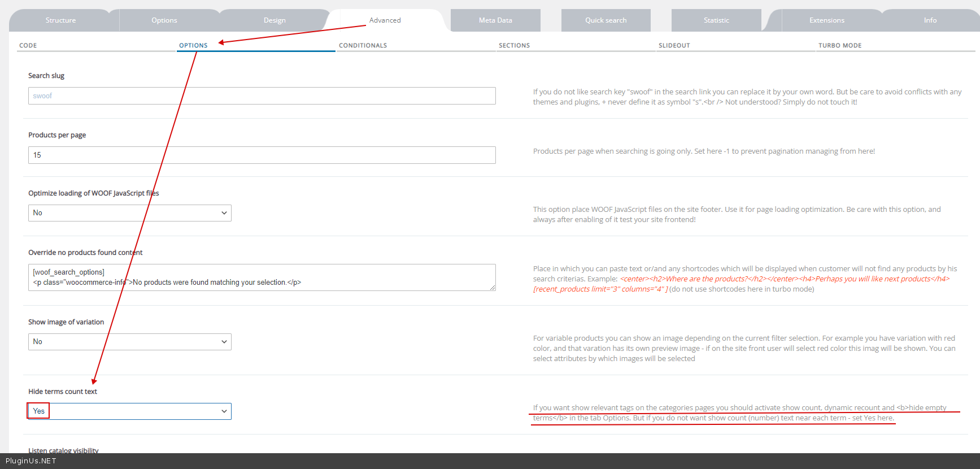Open the Show image of variation dropdown
Viewport: 980px width, 469px height.
click(129, 342)
